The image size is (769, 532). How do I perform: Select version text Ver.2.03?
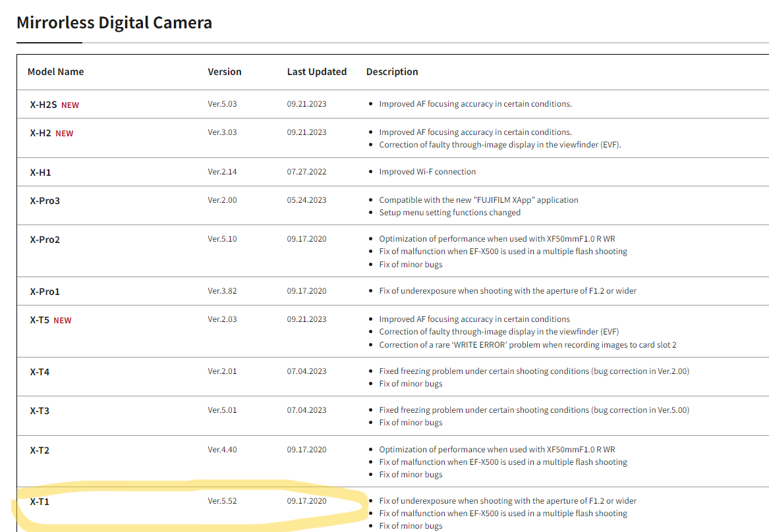[x=222, y=319]
